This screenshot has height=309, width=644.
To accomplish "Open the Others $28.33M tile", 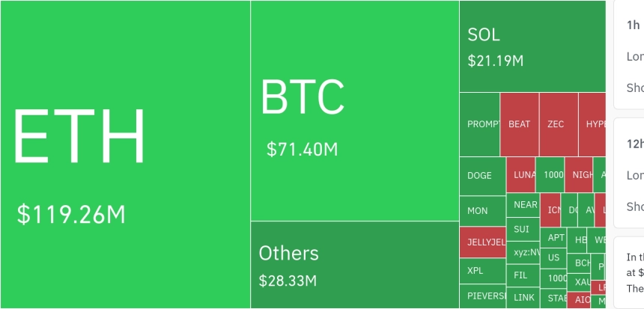I will coord(354,264).
